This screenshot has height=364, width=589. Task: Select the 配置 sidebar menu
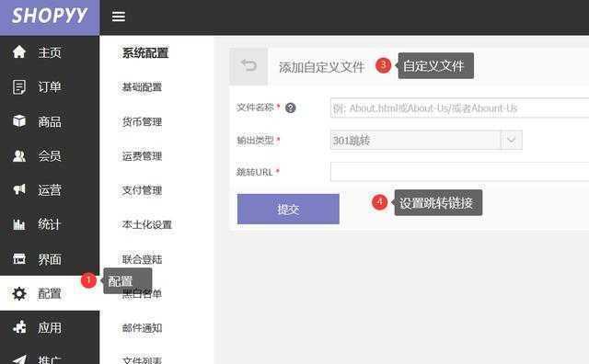[x=50, y=293]
